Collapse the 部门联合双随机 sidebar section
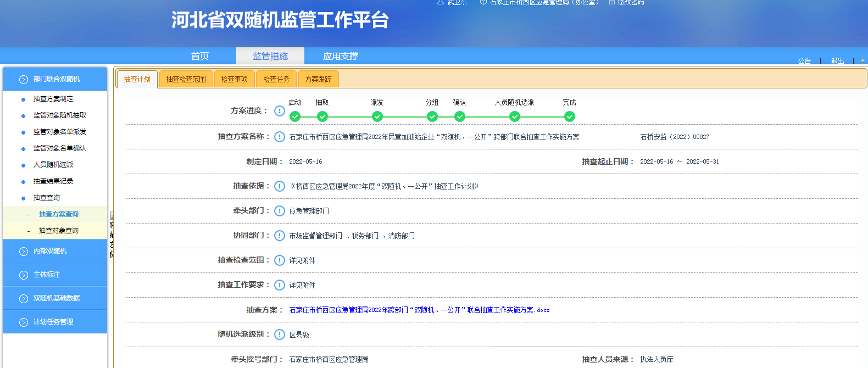Screen dimensions: 868x368 click(x=55, y=79)
